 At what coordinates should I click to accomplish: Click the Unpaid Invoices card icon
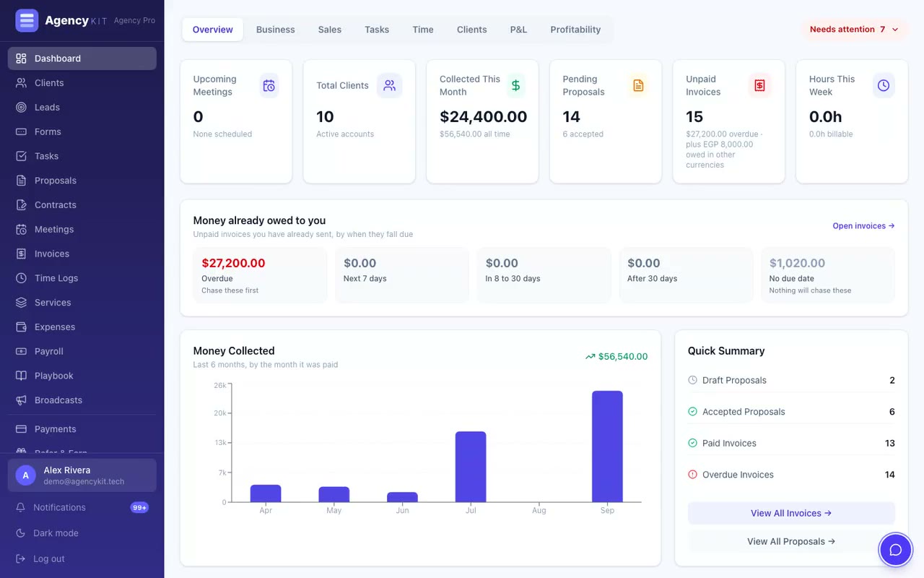(759, 85)
